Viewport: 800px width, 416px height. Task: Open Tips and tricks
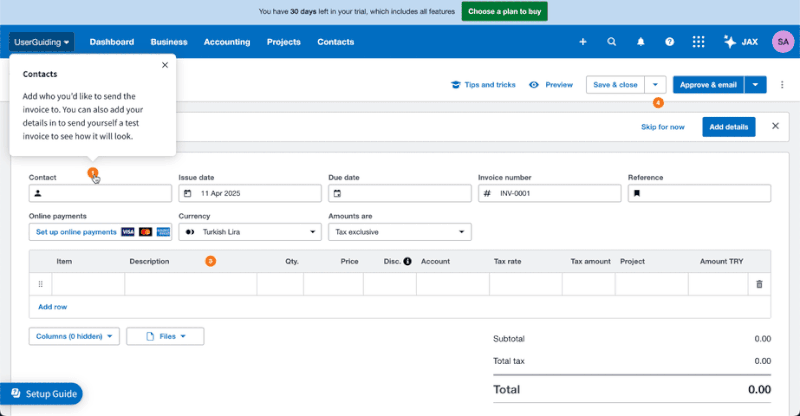click(x=483, y=85)
